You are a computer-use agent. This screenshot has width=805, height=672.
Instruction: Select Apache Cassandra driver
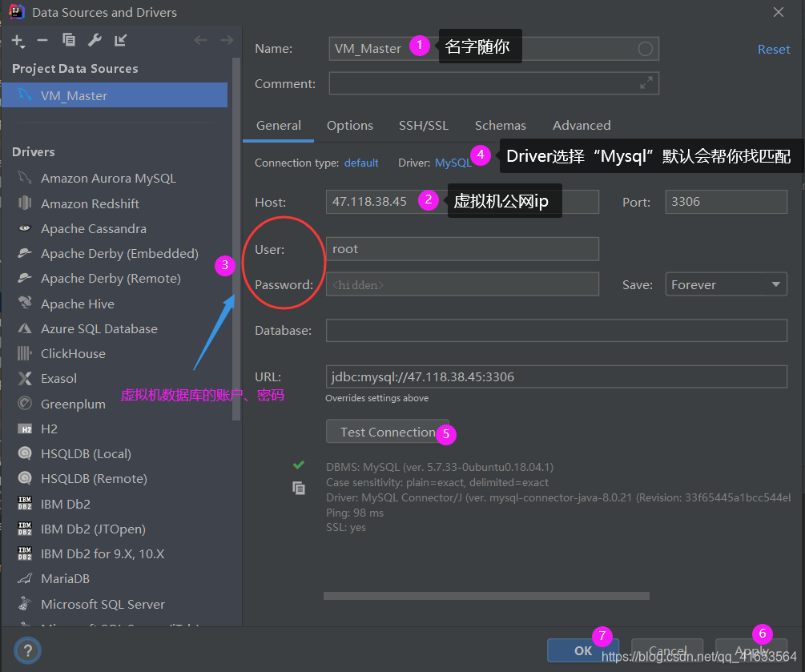tap(94, 228)
